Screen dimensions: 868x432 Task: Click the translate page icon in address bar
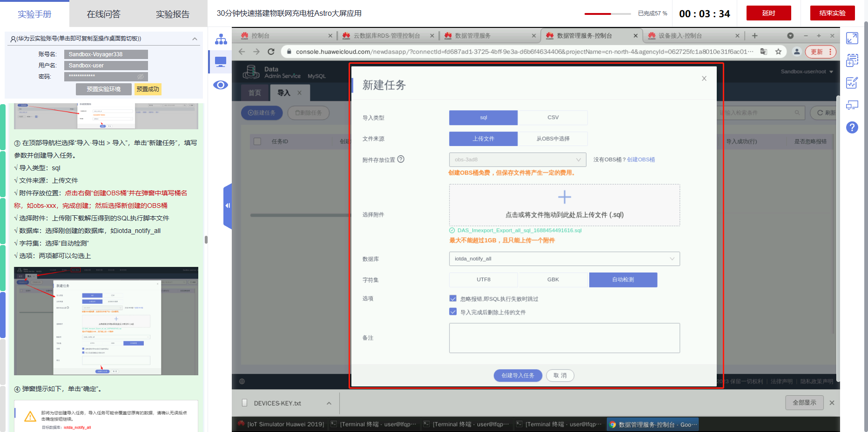tap(764, 52)
